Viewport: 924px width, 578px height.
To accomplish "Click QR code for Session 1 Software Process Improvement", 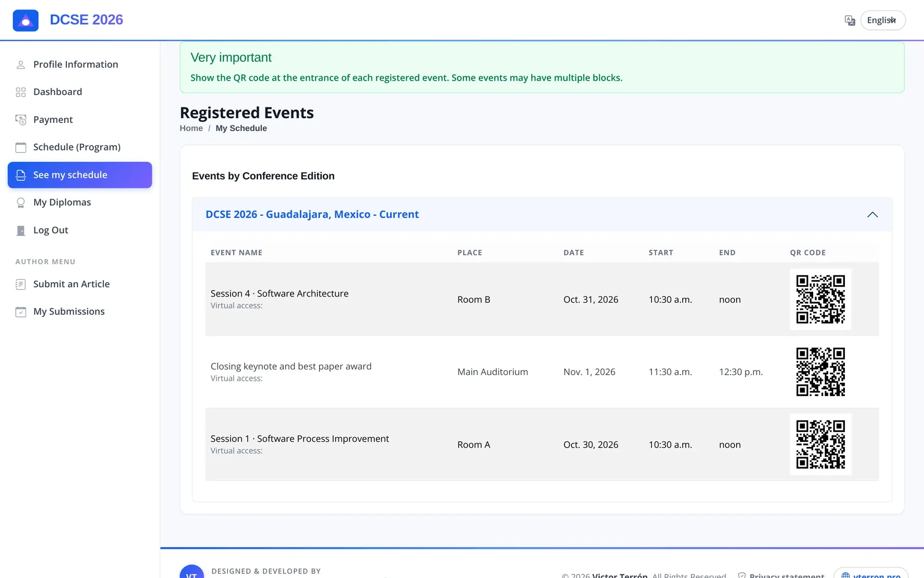I will tap(820, 444).
